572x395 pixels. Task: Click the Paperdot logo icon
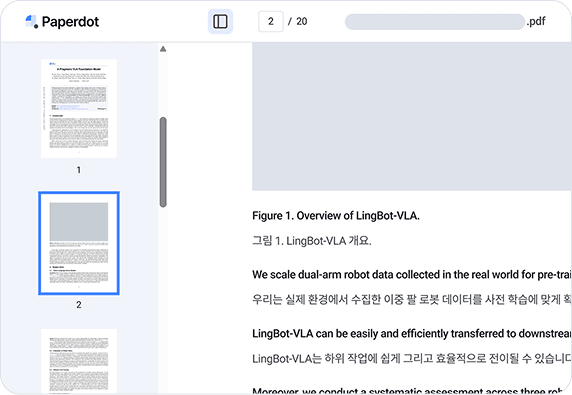31,22
